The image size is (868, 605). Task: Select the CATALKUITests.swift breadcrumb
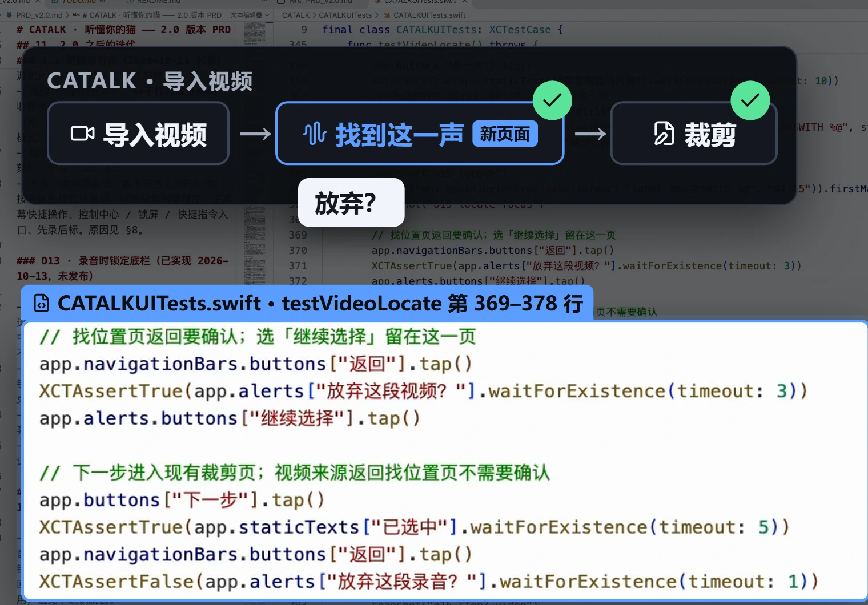pyautogui.click(x=429, y=15)
